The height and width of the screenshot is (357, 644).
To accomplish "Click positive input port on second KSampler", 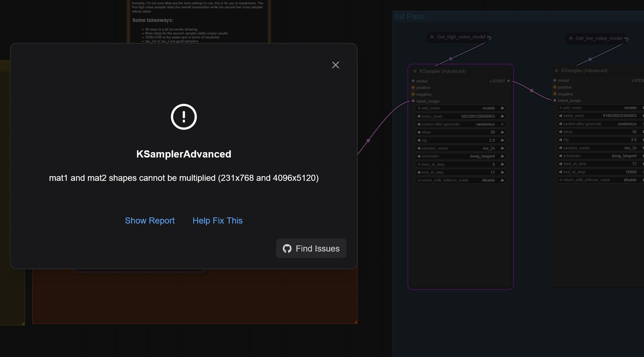I will click(x=555, y=87).
